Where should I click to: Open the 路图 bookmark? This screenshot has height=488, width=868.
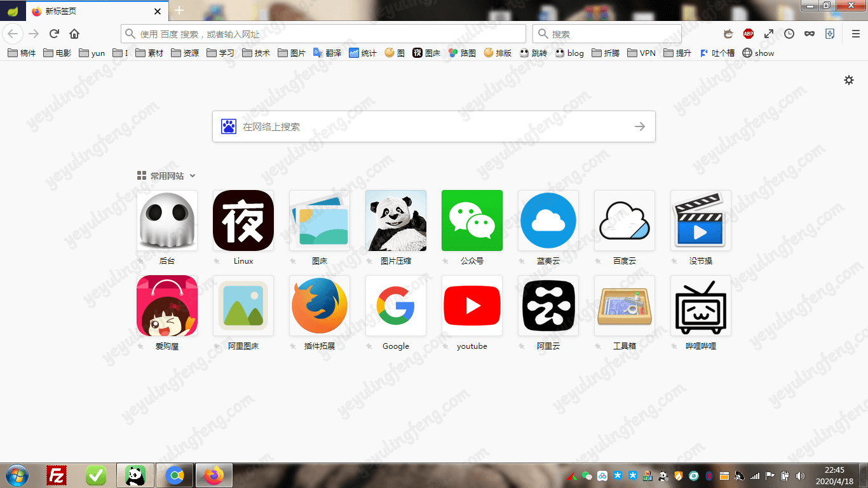pos(462,53)
